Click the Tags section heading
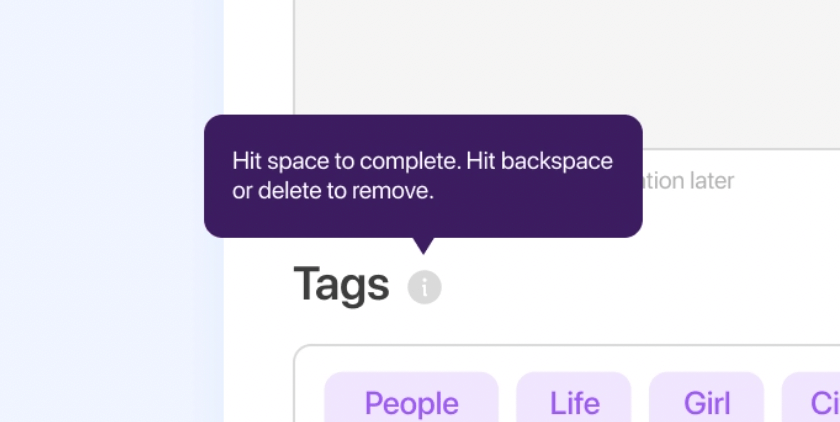The width and height of the screenshot is (840, 422). [x=341, y=284]
